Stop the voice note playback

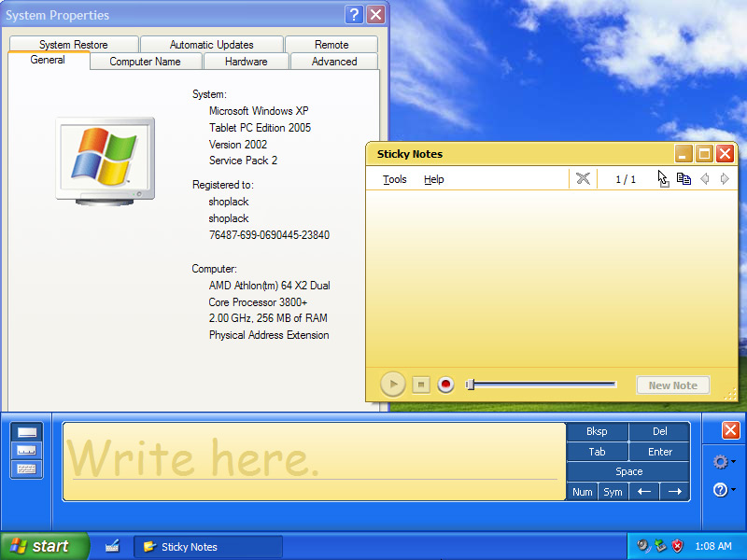click(421, 385)
